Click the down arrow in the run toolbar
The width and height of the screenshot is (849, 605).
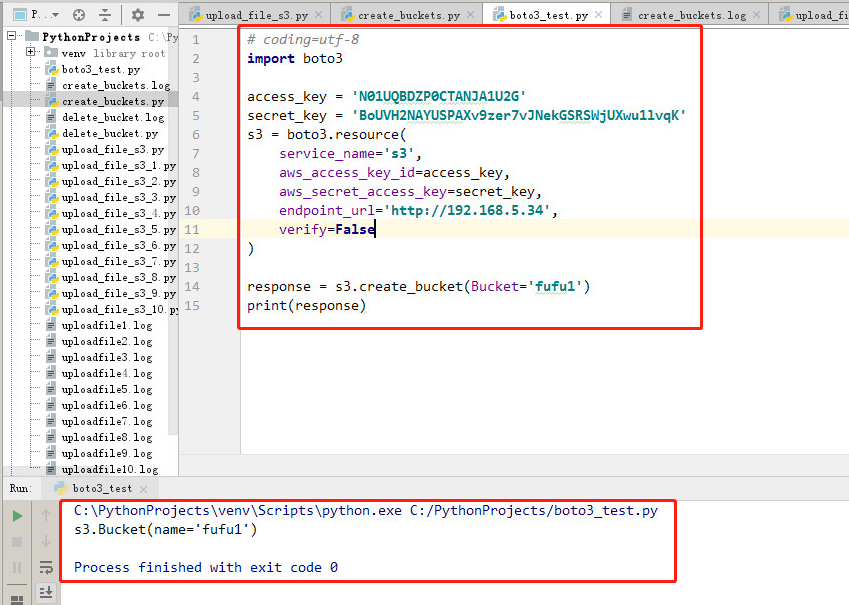46,541
